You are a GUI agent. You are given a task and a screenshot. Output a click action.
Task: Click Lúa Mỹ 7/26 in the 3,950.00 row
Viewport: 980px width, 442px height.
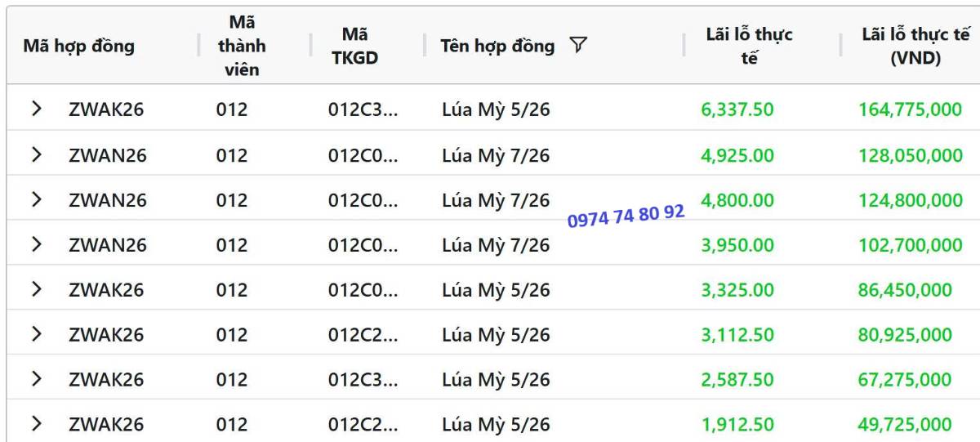click(496, 245)
